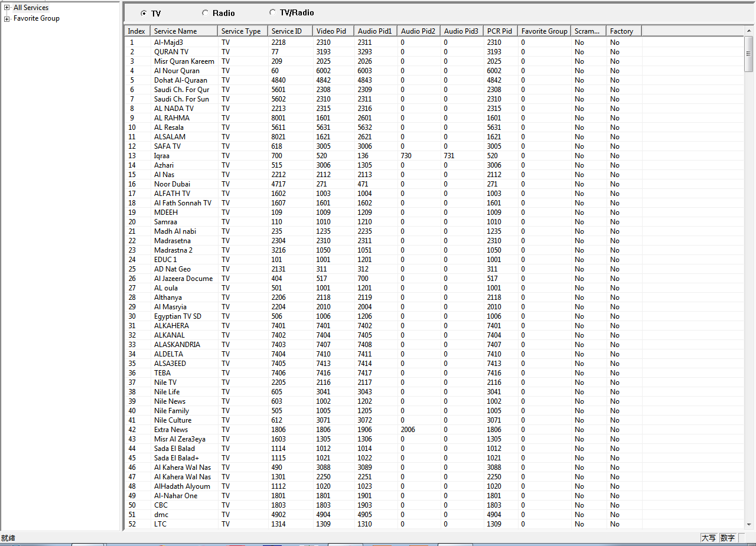Select the TV/Radio radio button
The image size is (756, 546).
(272, 12)
